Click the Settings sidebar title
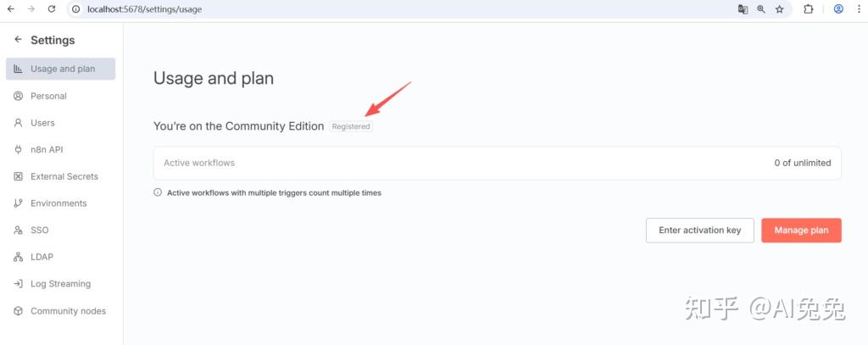The height and width of the screenshot is (345, 868). click(53, 40)
